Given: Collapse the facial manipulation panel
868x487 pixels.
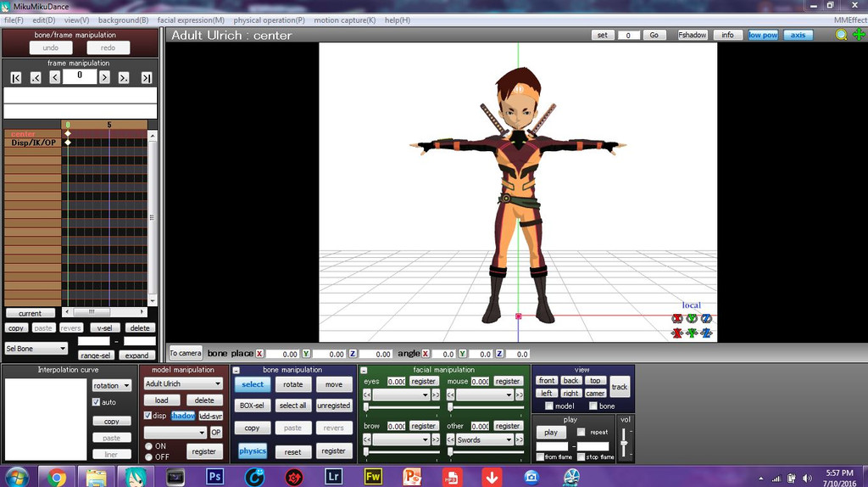Looking at the screenshot, I should click(364, 370).
